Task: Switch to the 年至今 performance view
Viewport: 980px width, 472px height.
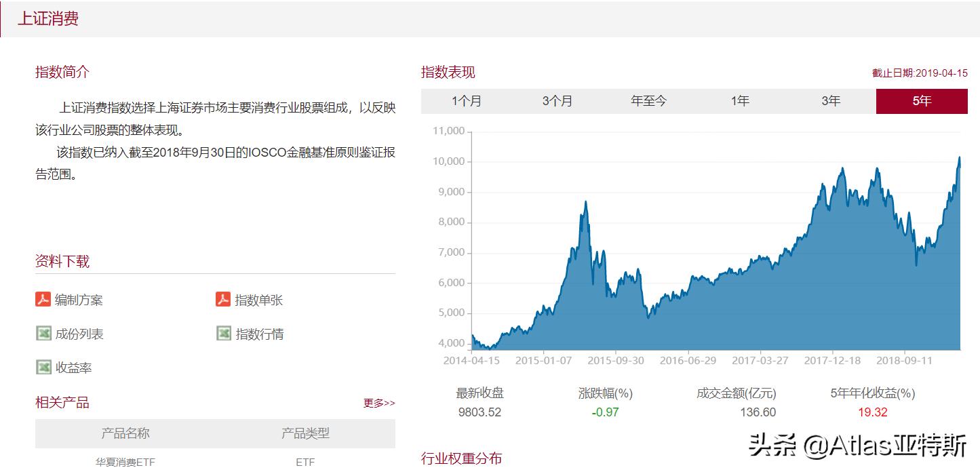Action: coord(648,100)
